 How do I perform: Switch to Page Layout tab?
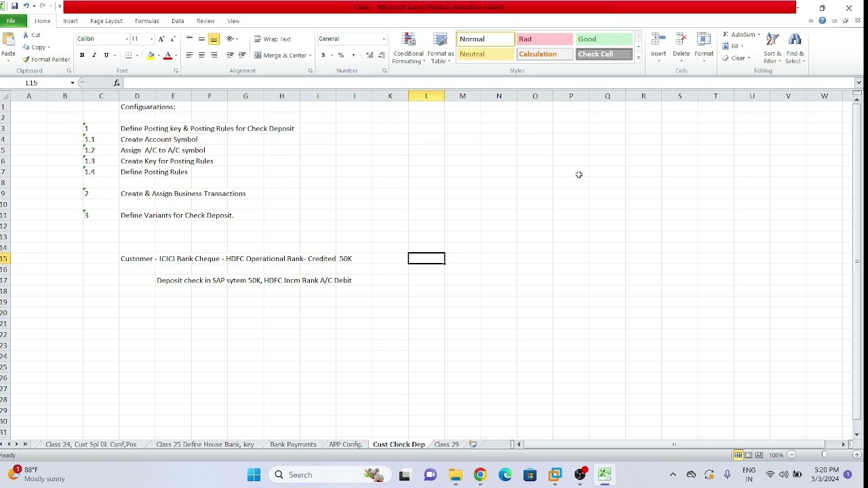click(106, 21)
